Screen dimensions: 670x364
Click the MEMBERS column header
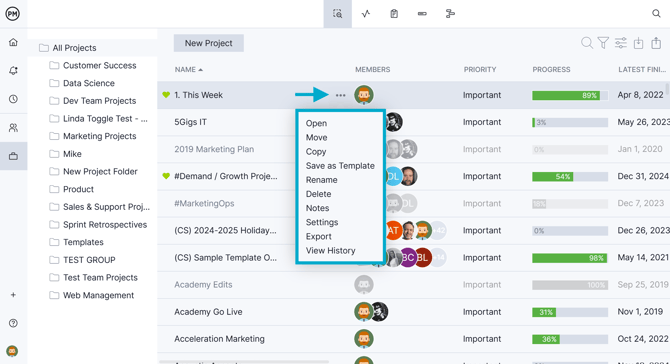[373, 70]
